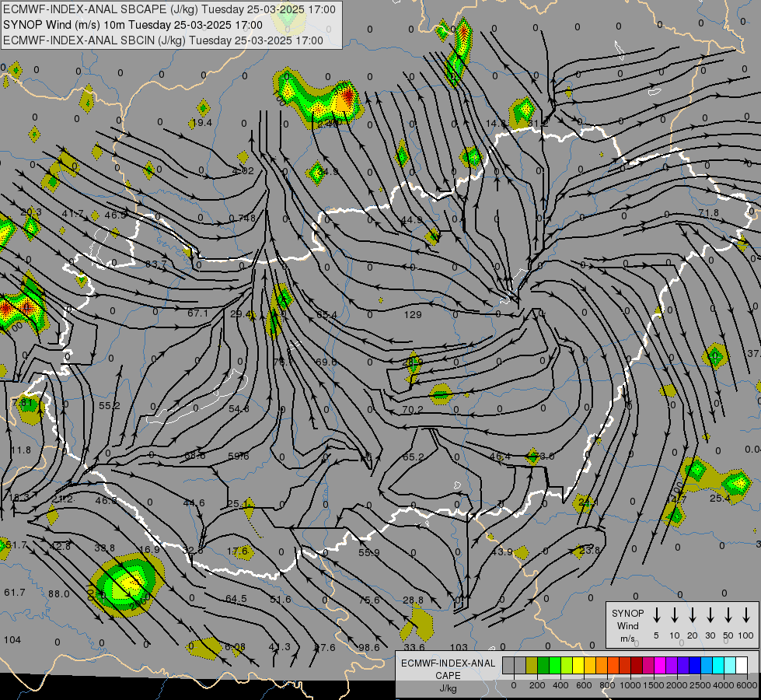Click the map value 98.6
761x700 pixels.
tap(369, 648)
